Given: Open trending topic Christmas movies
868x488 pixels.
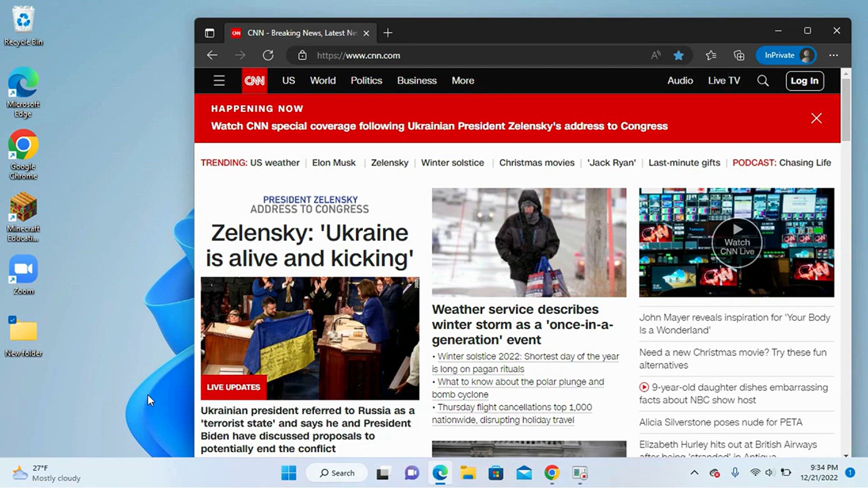Looking at the screenshot, I should (x=537, y=163).
